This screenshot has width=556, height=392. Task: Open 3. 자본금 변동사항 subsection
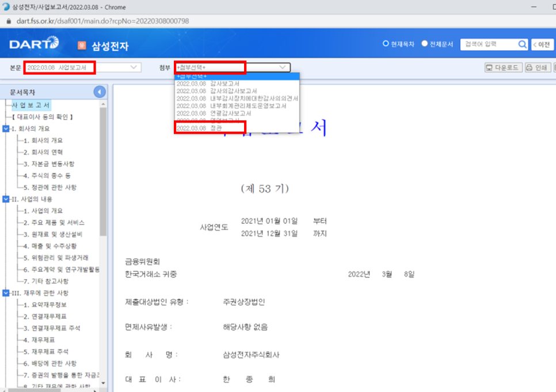[49, 163]
